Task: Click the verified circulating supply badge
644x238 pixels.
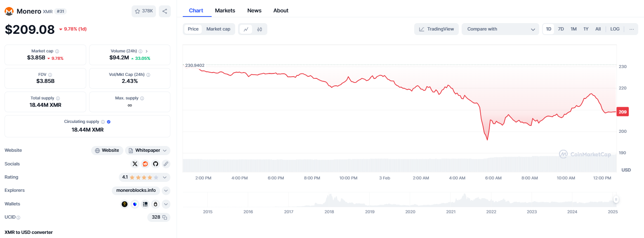Action: click(x=109, y=122)
